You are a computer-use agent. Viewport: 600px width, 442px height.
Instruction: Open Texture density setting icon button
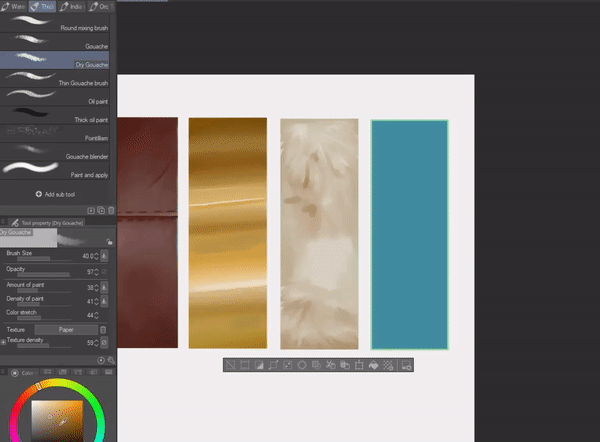point(104,342)
